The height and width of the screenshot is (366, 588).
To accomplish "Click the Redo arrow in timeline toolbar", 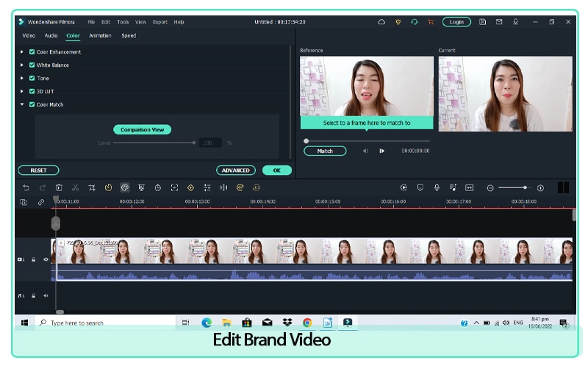I will pos(43,188).
